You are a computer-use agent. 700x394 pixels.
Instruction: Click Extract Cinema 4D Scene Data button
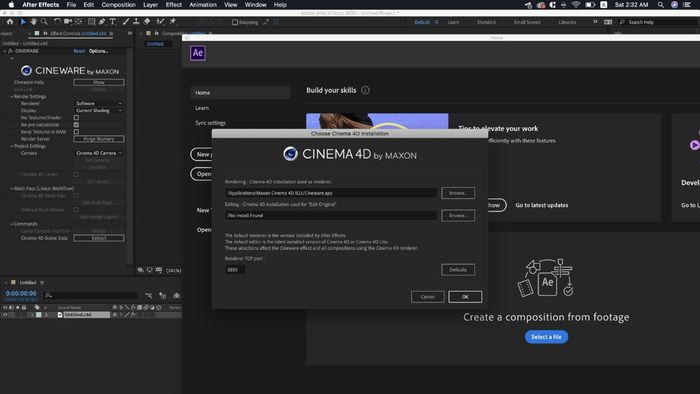click(x=99, y=238)
